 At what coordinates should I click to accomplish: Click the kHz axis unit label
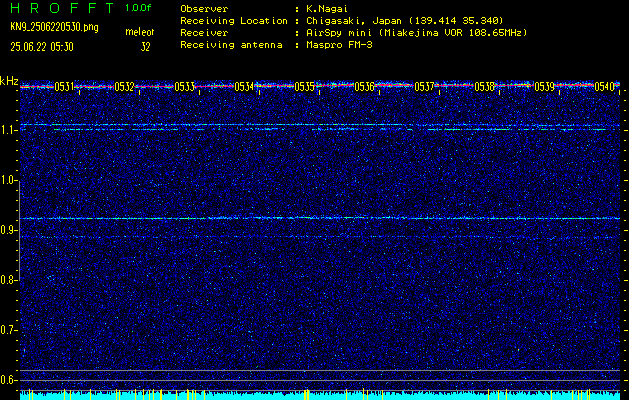tap(9, 81)
